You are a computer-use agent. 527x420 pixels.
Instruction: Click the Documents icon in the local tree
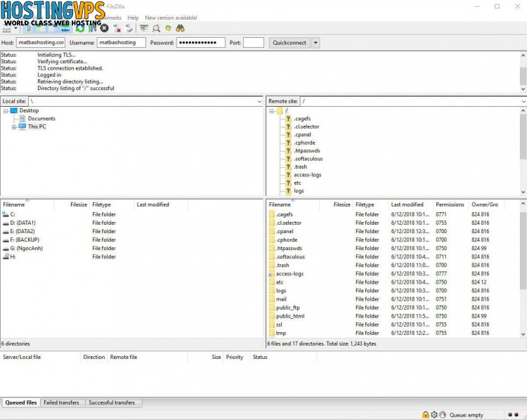[22, 119]
